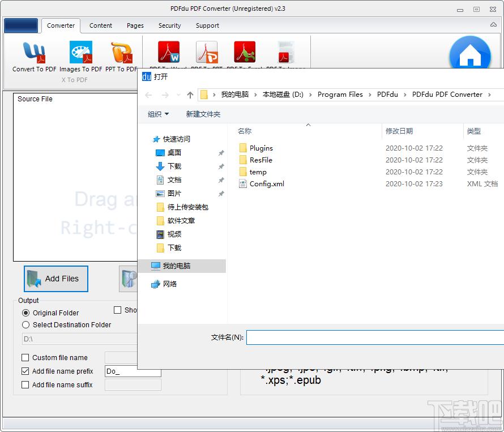Screen dimensions: 504x432
Task: Toggle the partially hidden Sho... checkbox
Action: coord(118,310)
